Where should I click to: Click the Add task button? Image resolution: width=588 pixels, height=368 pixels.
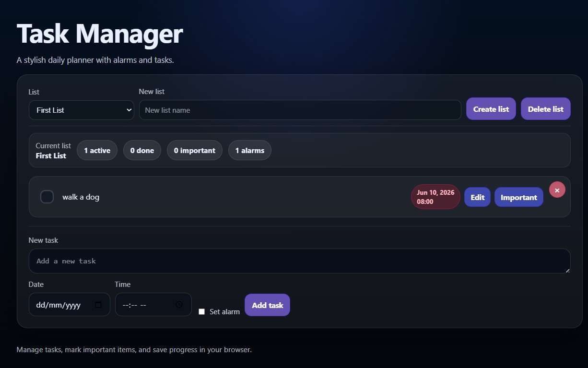267,305
